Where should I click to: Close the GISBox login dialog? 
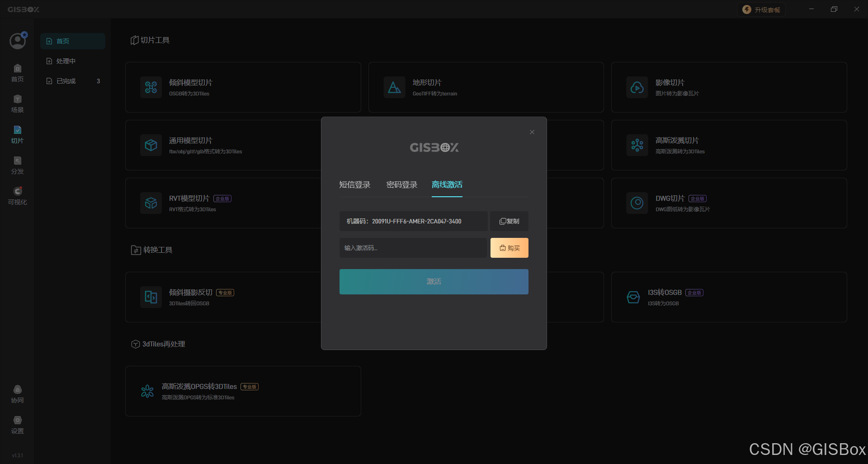[x=532, y=132]
